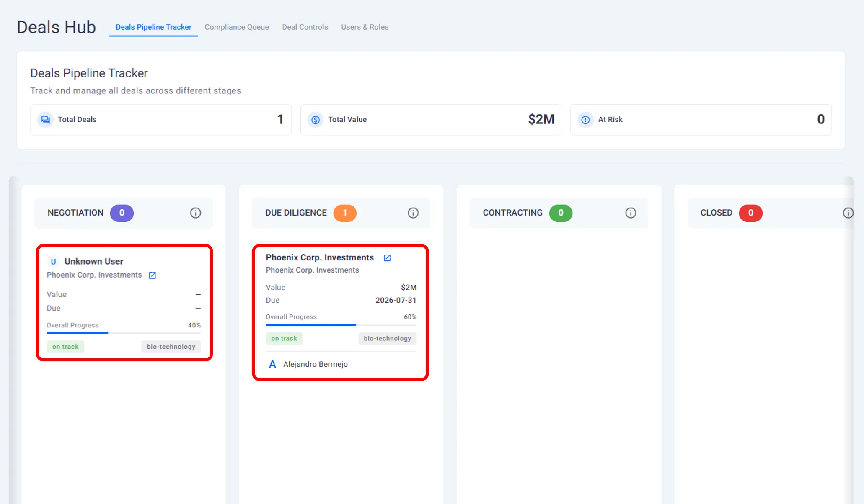Select the Deals Pipeline Tracker tab

[153, 27]
